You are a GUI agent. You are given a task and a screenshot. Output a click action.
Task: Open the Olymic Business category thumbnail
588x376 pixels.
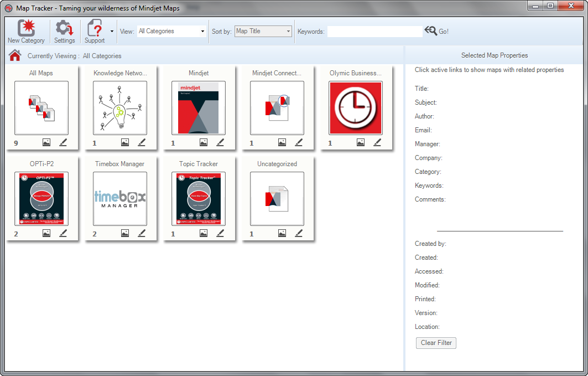pyautogui.click(x=356, y=108)
